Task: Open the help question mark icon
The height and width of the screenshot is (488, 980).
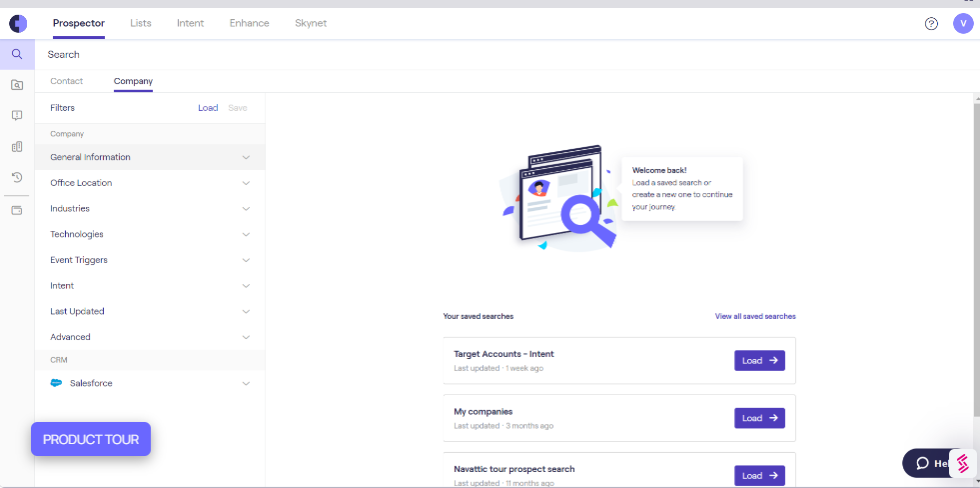Action: 931,24
